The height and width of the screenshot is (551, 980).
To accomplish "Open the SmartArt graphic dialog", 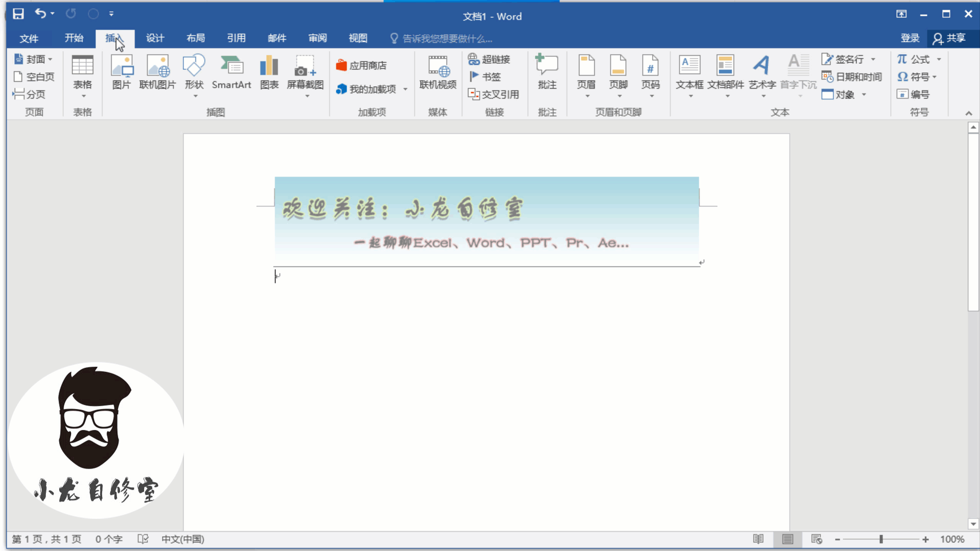I will point(231,72).
